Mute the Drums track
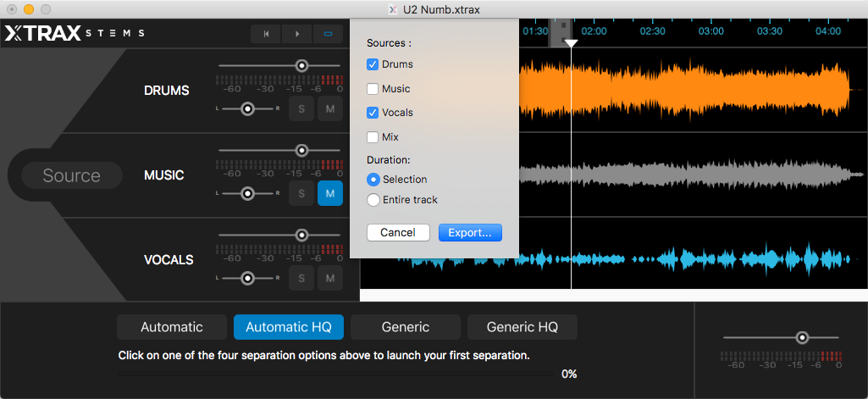This screenshot has height=399, width=868. (330, 109)
